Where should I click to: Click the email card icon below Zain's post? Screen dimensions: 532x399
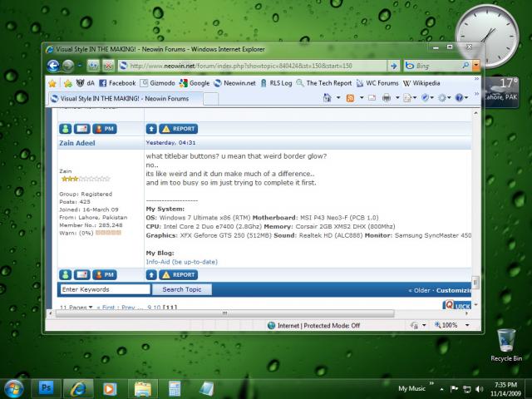point(81,275)
